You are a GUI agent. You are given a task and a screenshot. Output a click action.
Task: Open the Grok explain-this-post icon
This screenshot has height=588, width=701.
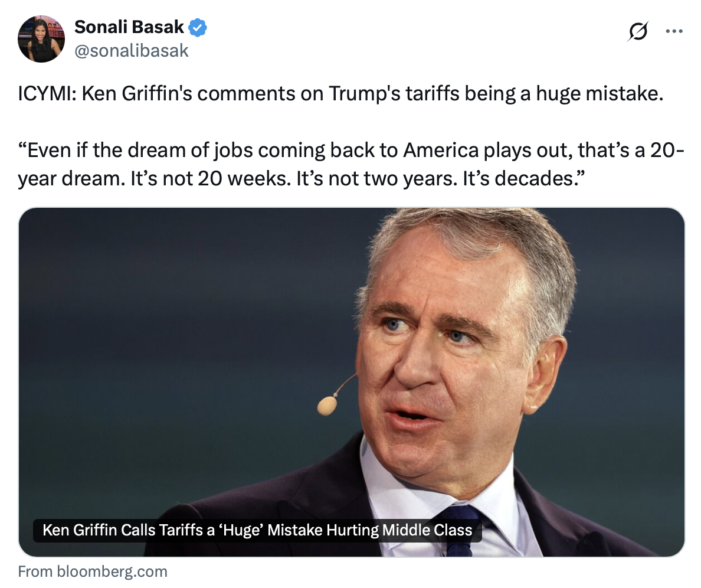638,32
